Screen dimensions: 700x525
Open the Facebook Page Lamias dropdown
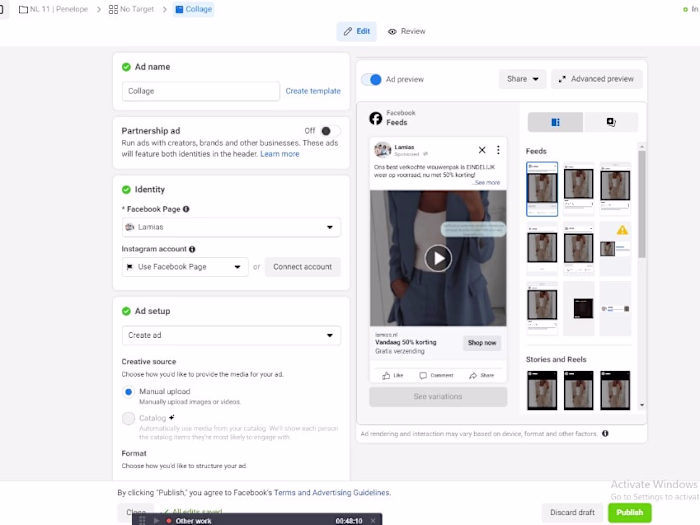(x=231, y=227)
